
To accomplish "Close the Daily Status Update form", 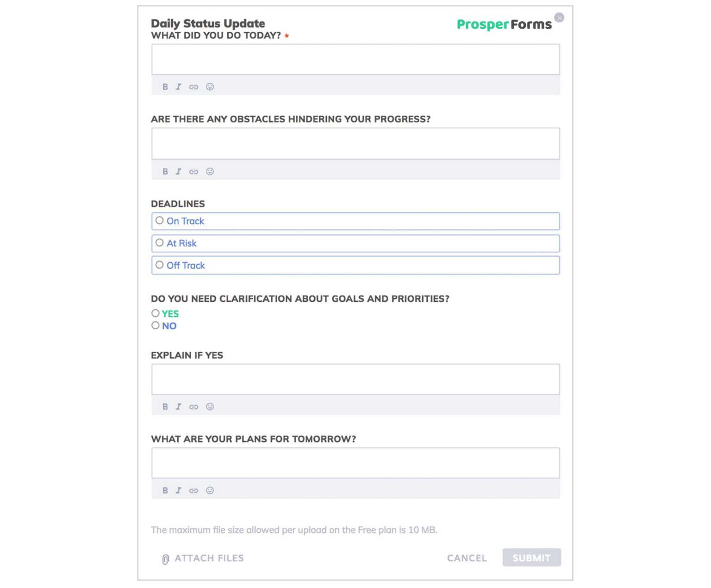I will click(x=559, y=18).
